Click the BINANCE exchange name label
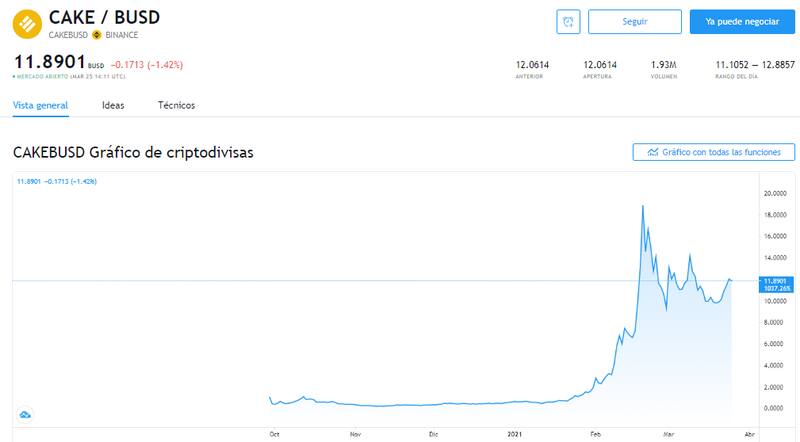800x442 pixels. tap(123, 34)
